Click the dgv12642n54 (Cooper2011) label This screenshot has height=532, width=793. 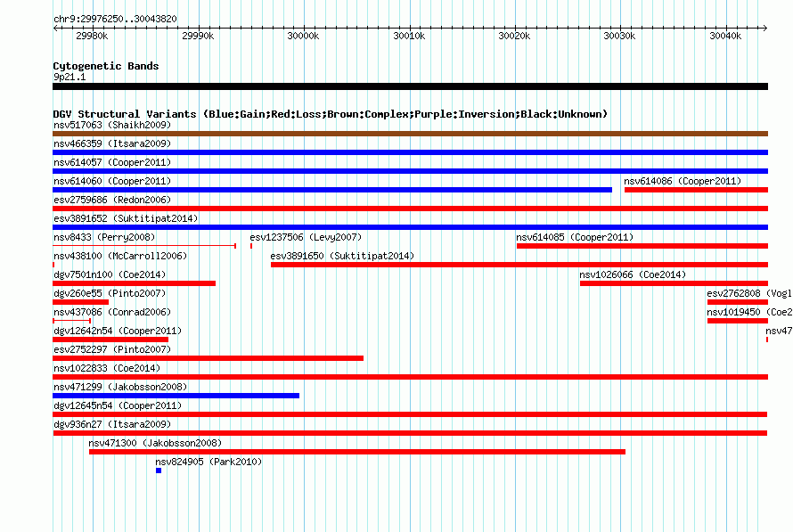118,331
